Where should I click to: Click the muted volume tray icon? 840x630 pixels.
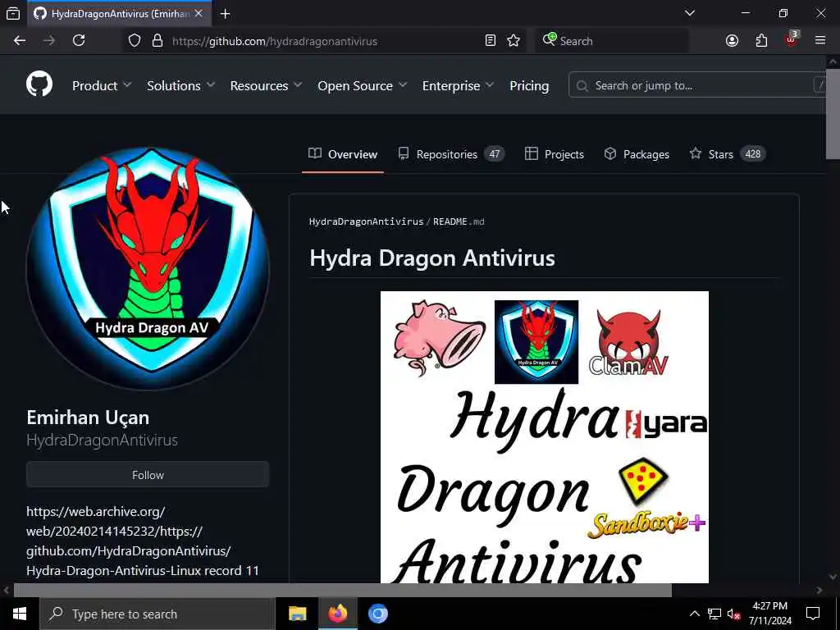tap(733, 614)
